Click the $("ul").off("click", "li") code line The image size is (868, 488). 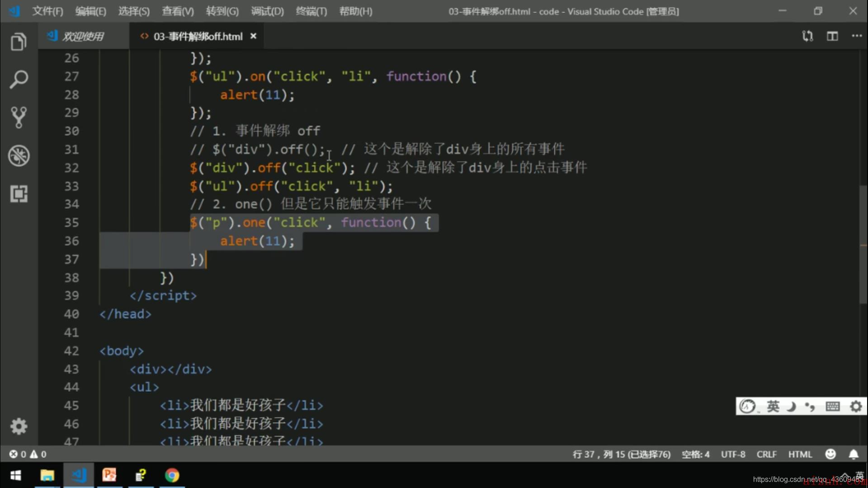tap(291, 186)
